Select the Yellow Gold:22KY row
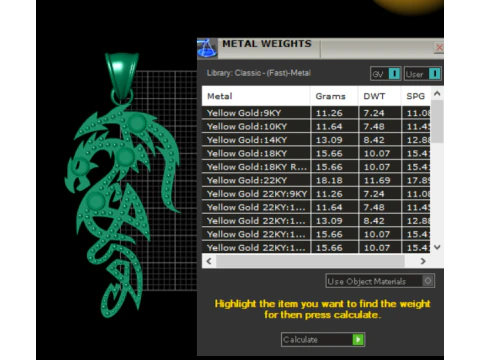 pyautogui.click(x=316, y=180)
